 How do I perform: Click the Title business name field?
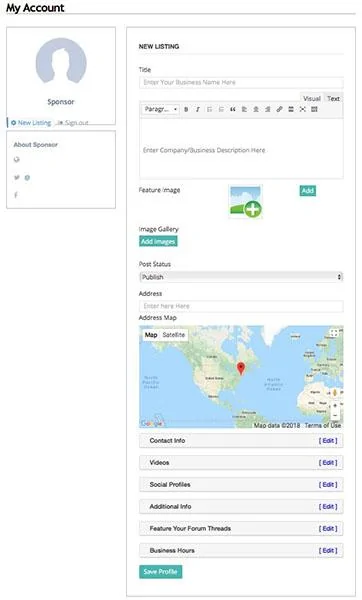[241, 82]
